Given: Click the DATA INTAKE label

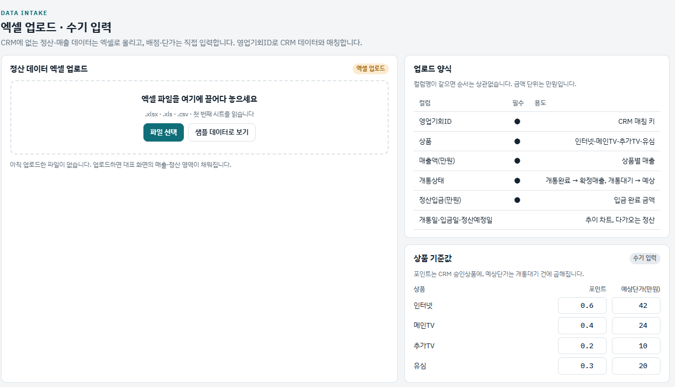Looking at the screenshot, I should coord(24,13).
